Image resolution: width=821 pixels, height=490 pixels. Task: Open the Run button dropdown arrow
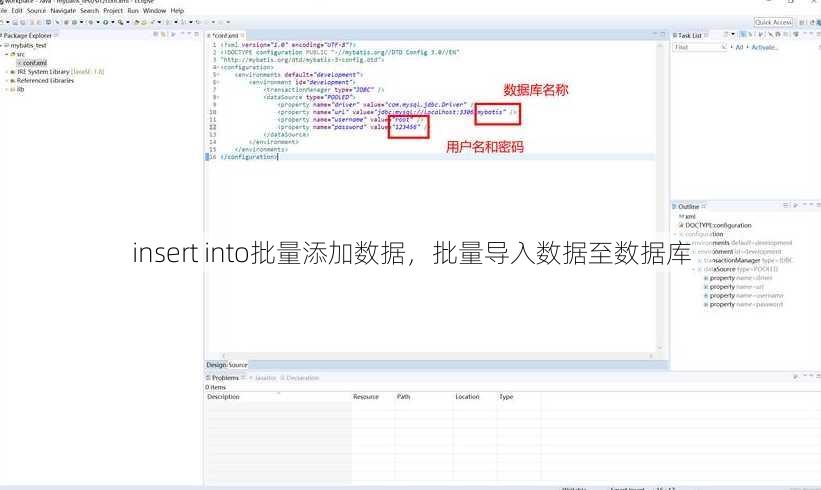point(113,22)
